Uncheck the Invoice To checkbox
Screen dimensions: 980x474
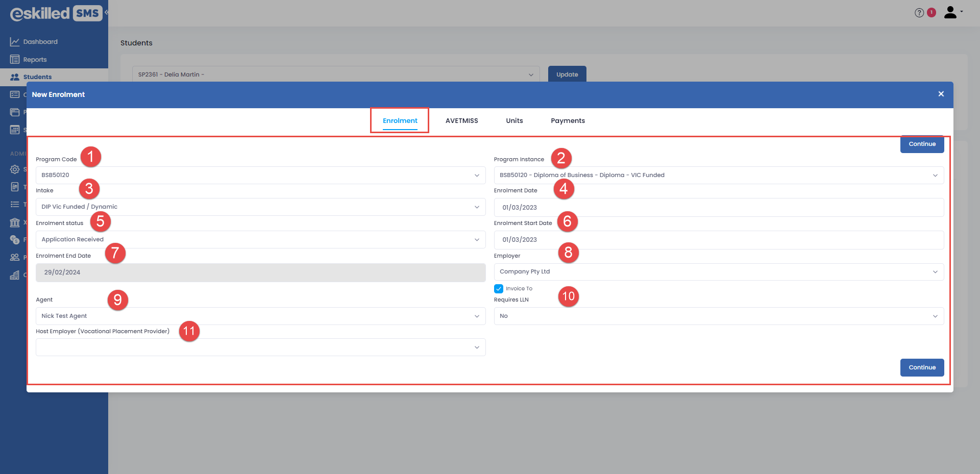(x=499, y=289)
